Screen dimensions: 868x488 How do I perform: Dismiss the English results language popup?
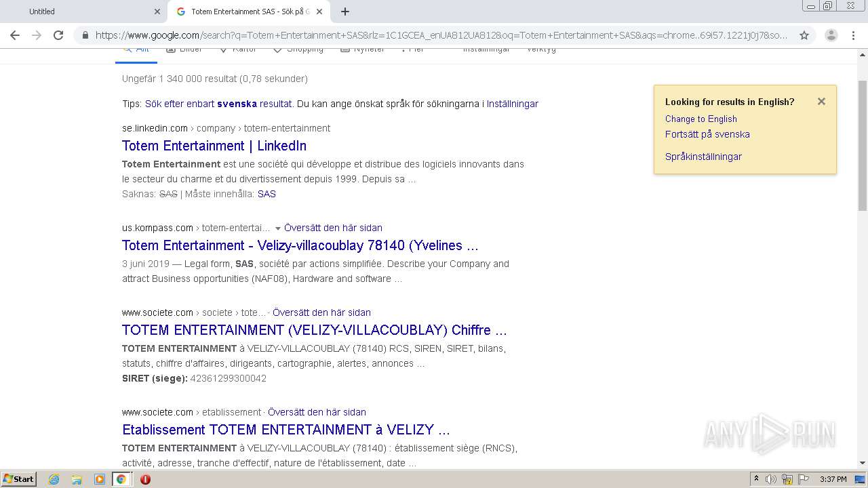(x=821, y=102)
